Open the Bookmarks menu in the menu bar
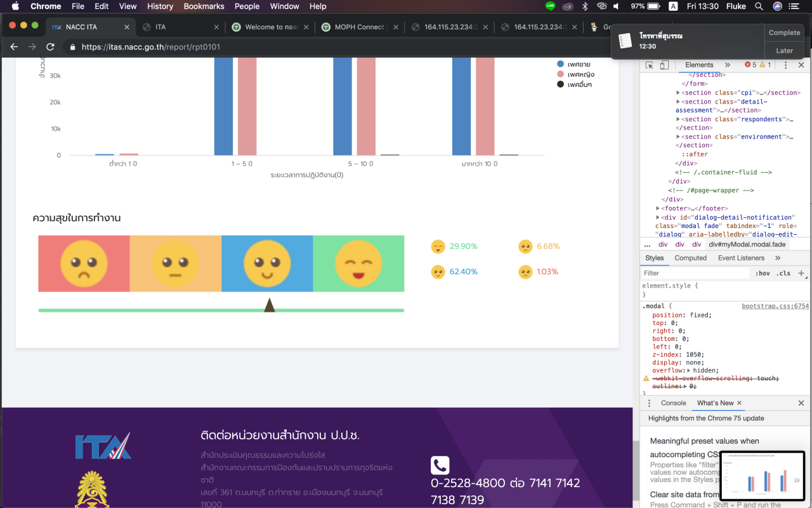 point(204,6)
